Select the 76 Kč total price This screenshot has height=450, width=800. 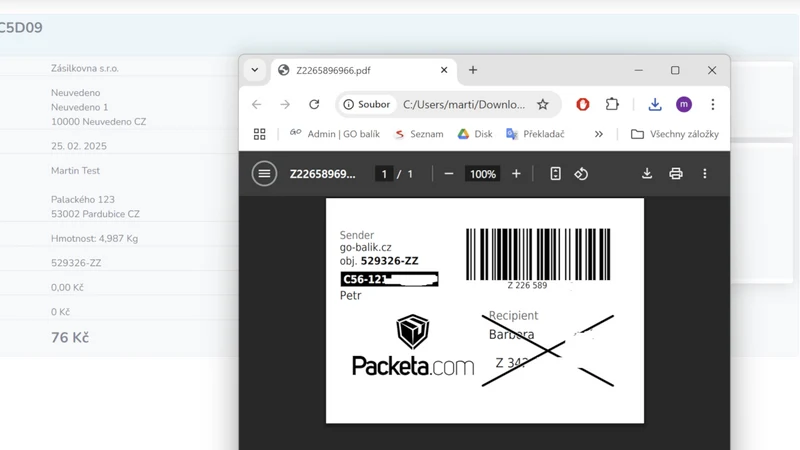70,337
